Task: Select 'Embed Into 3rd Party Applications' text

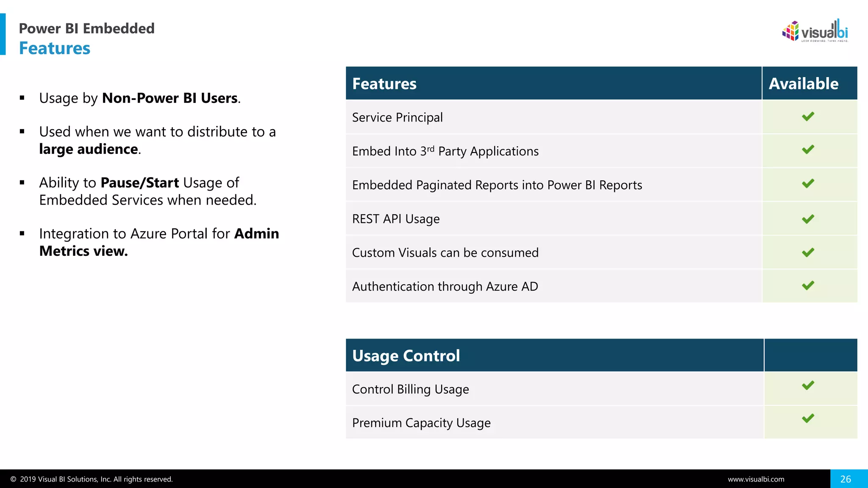Action: 445,151
